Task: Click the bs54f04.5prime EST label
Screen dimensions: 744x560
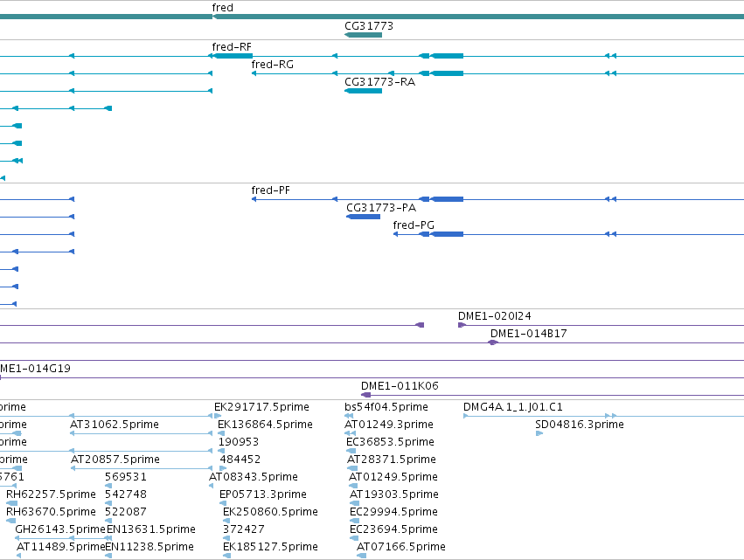Action: [386, 407]
